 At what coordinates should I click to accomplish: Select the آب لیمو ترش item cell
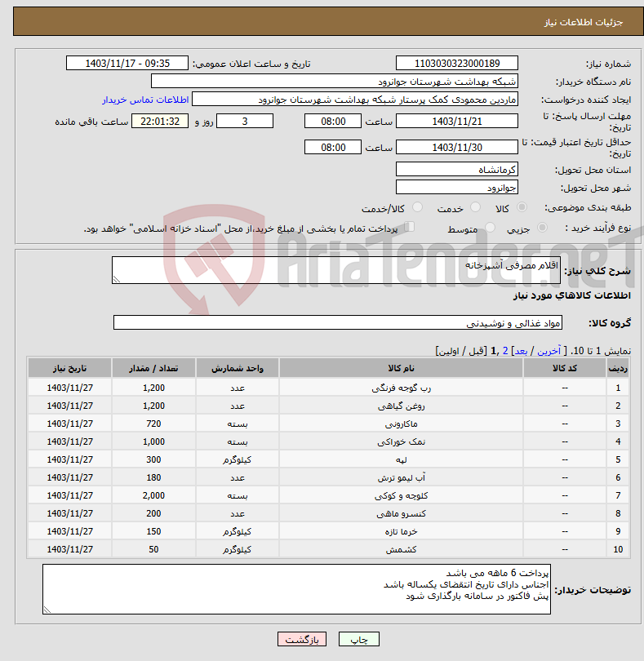[x=401, y=477]
